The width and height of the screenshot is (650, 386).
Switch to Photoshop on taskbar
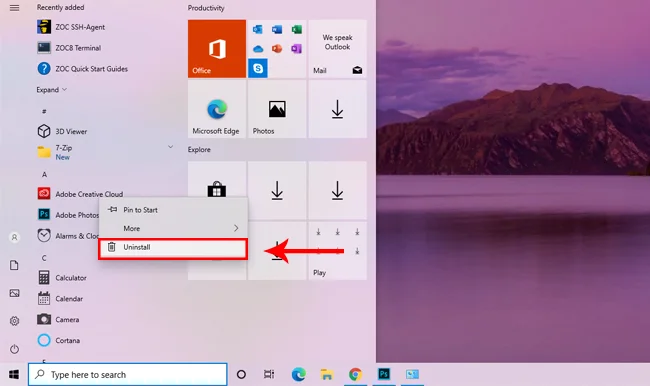[384, 374]
